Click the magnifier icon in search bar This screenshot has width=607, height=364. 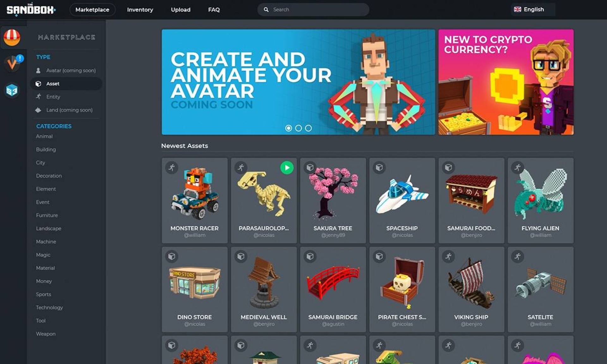(x=266, y=10)
